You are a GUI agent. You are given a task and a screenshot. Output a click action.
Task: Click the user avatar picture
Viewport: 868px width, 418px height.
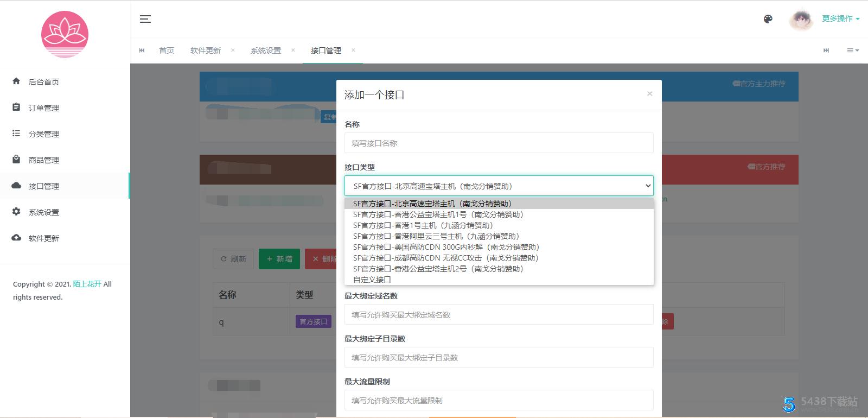(801, 20)
